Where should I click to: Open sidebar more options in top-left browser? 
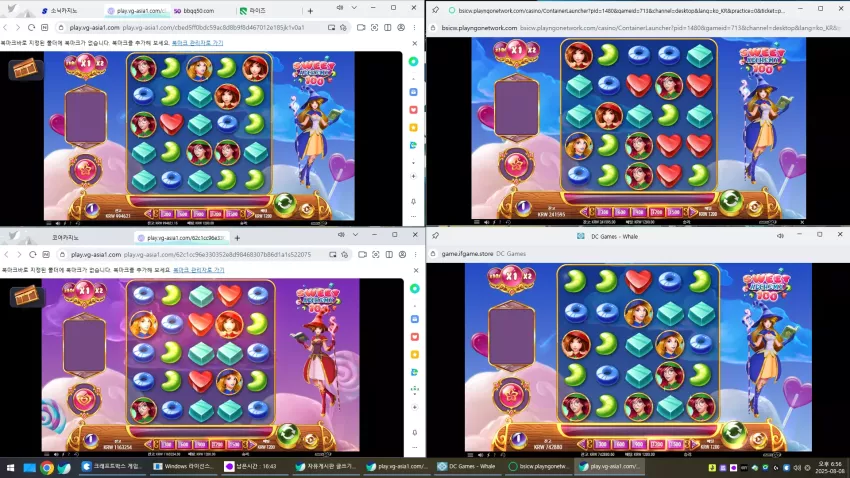tap(413, 216)
